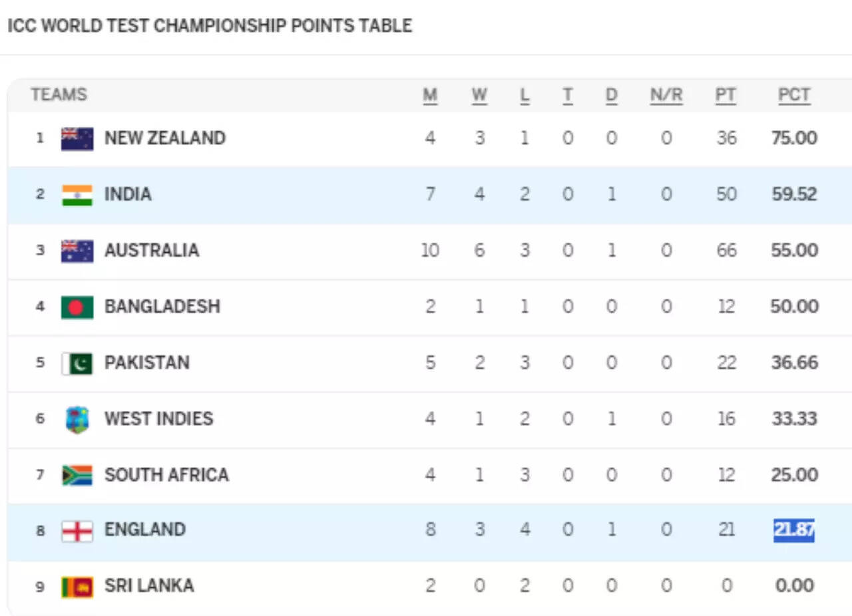Open the NEW ZEALAND team link
852x616 pixels.
(x=165, y=138)
